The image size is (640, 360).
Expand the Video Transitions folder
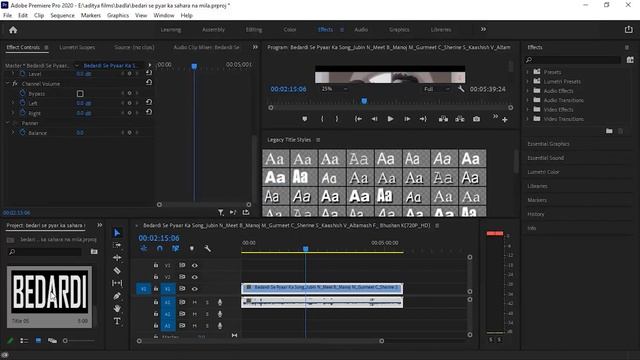528,119
